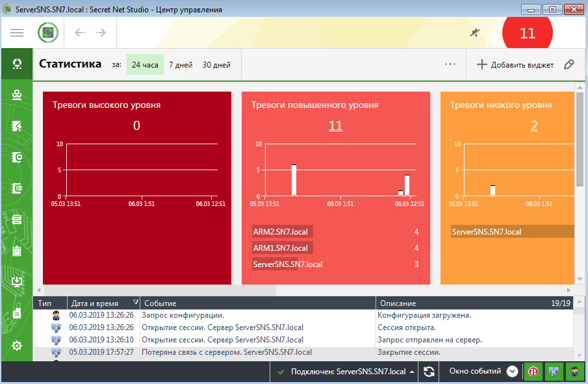Go back with the left arrow

80,32
